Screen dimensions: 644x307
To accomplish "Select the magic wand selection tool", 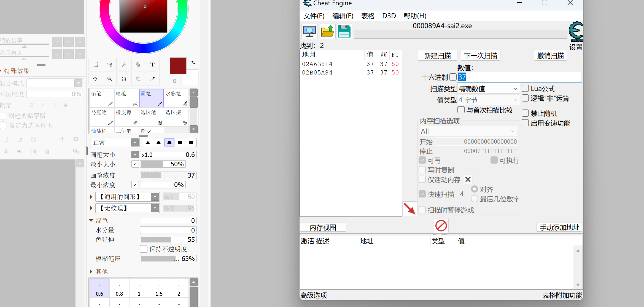I will pyautogui.click(x=124, y=65).
